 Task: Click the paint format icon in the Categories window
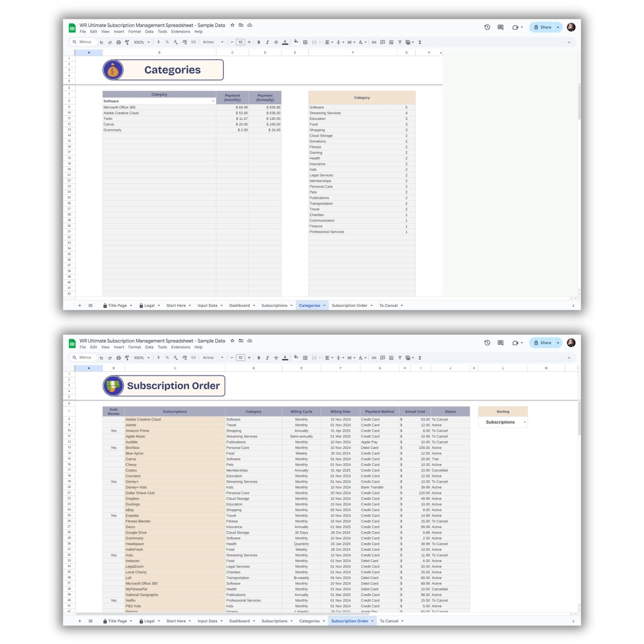click(127, 42)
